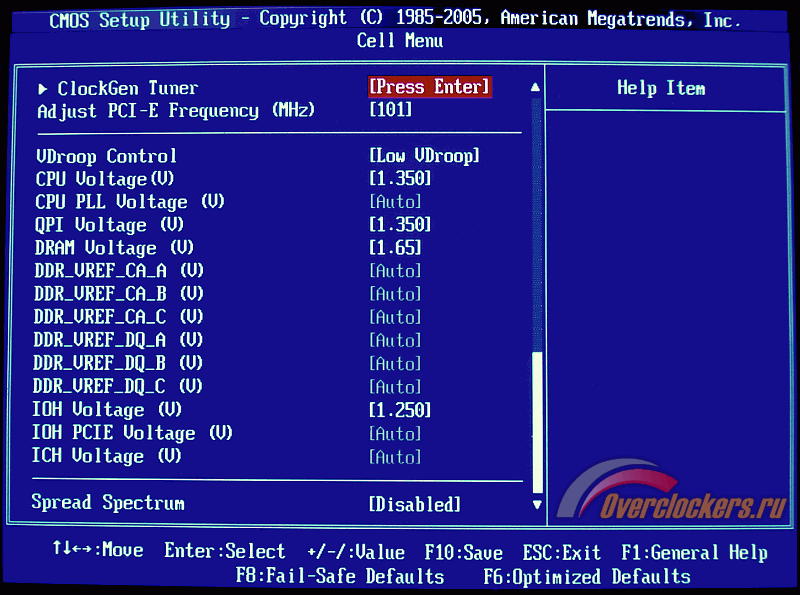800x595 pixels.
Task: Click the scrollbar down arrow
Action: point(536,505)
